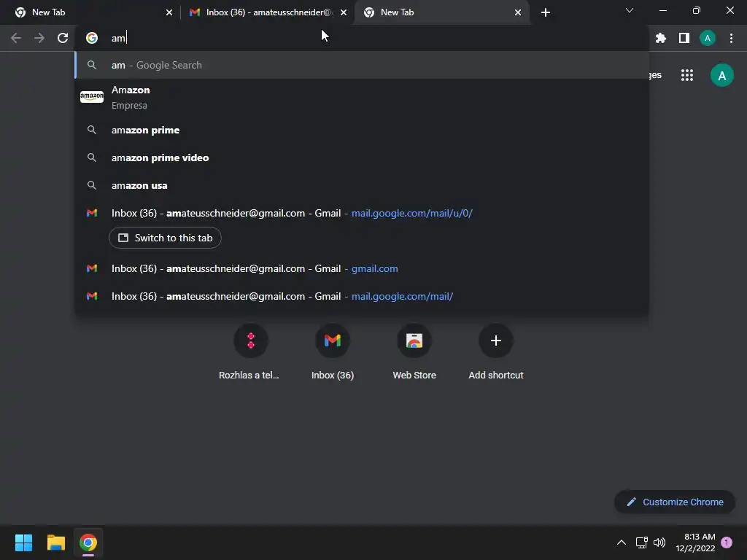747x560 pixels.
Task: Open the Google apps grid
Action: point(687,75)
